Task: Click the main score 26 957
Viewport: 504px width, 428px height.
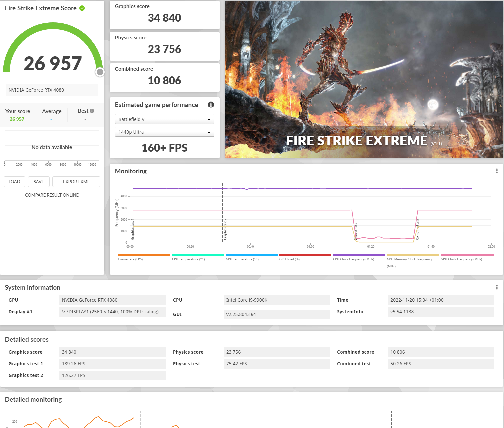Action: pos(53,63)
